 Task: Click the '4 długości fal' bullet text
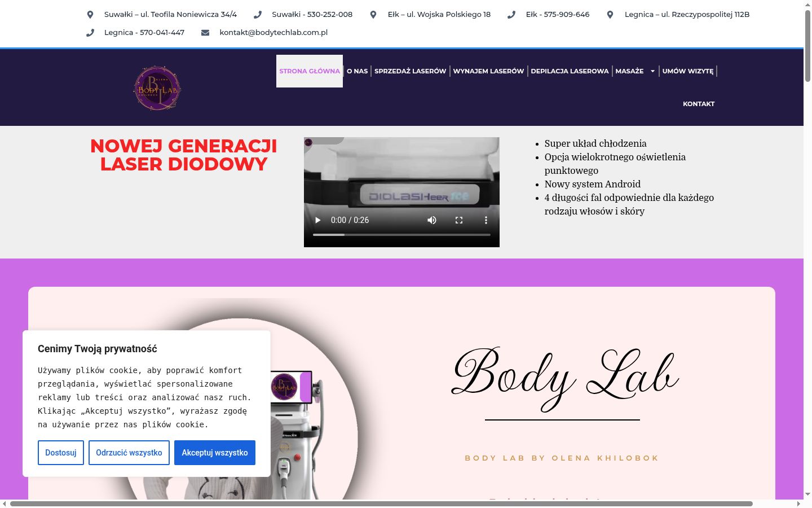629,204
